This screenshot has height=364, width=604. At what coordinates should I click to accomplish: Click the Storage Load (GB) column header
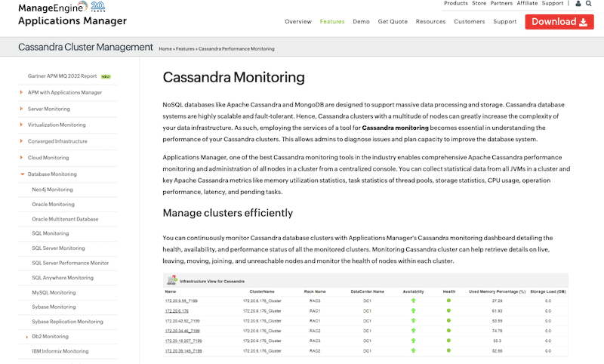(x=548, y=292)
